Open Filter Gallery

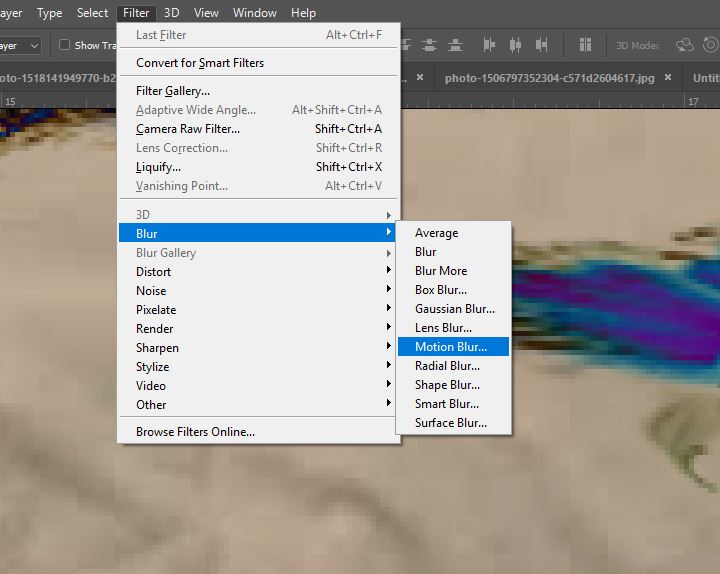tap(259, 91)
